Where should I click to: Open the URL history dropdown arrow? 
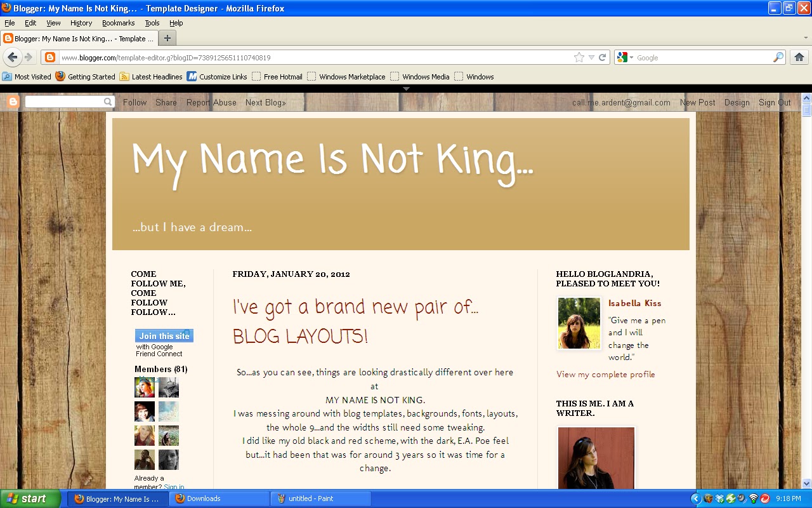point(591,57)
